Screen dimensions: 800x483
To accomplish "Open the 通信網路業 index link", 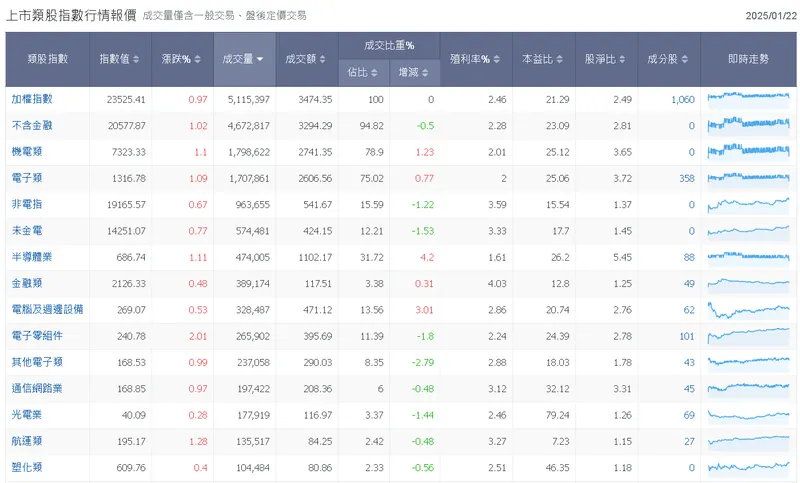I will (37, 388).
